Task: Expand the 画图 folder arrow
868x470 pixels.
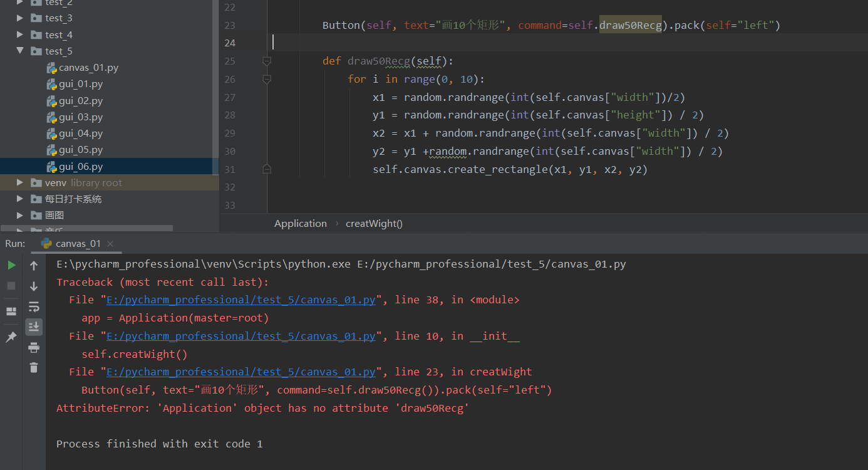Action: point(20,215)
